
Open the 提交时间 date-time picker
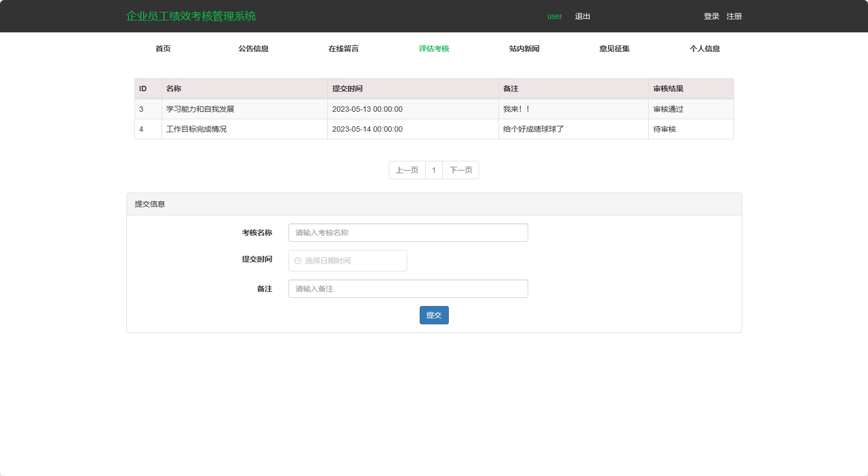click(x=347, y=261)
